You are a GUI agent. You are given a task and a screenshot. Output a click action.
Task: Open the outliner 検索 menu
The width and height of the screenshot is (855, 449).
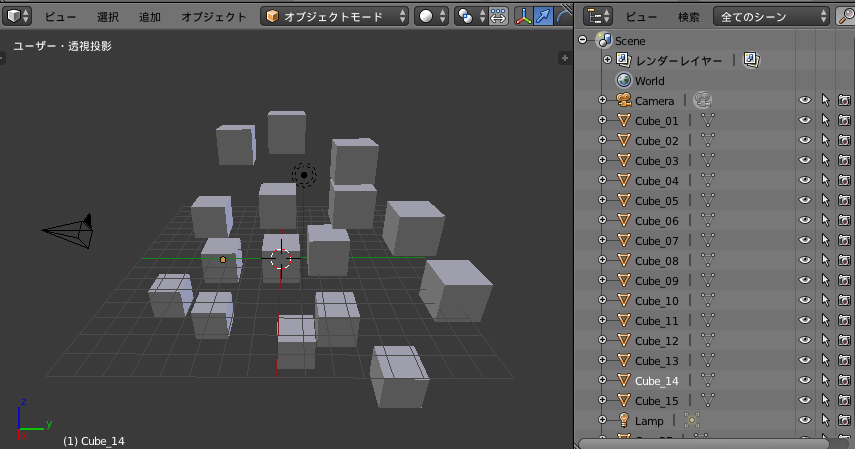pos(688,17)
